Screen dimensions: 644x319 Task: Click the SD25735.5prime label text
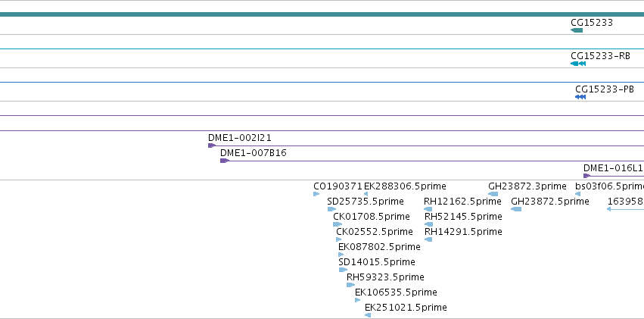pyautogui.click(x=366, y=202)
